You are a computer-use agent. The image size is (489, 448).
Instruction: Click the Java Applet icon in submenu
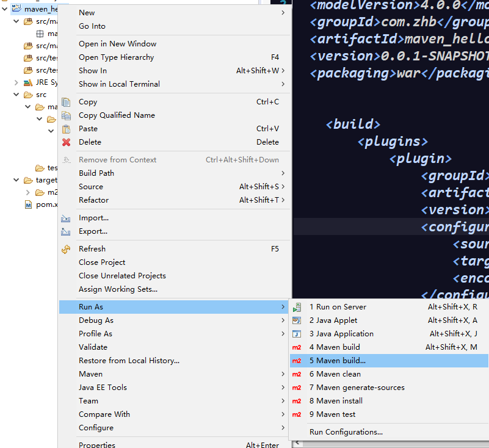pyautogui.click(x=297, y=320)
